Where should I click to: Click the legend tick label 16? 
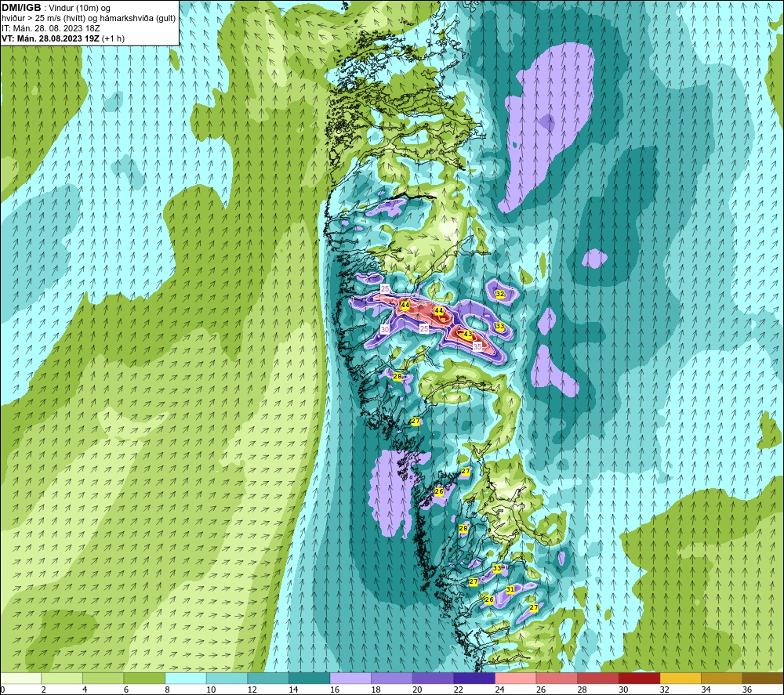point(335,690)
